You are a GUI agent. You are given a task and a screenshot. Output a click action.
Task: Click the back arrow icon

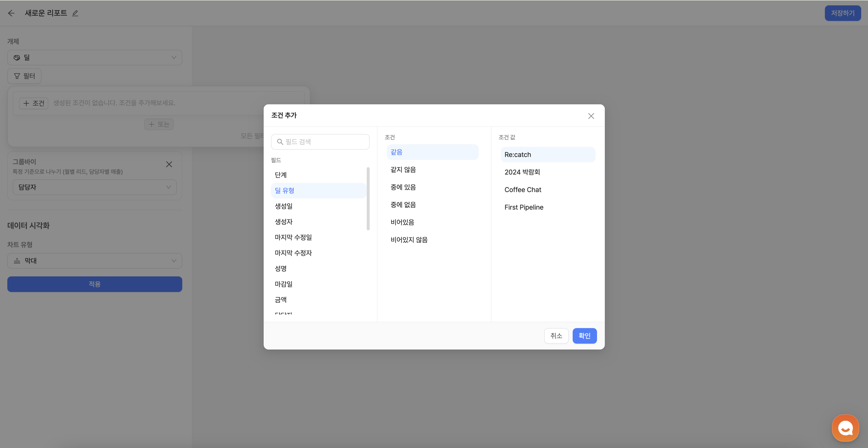click(x=11, y=13)
